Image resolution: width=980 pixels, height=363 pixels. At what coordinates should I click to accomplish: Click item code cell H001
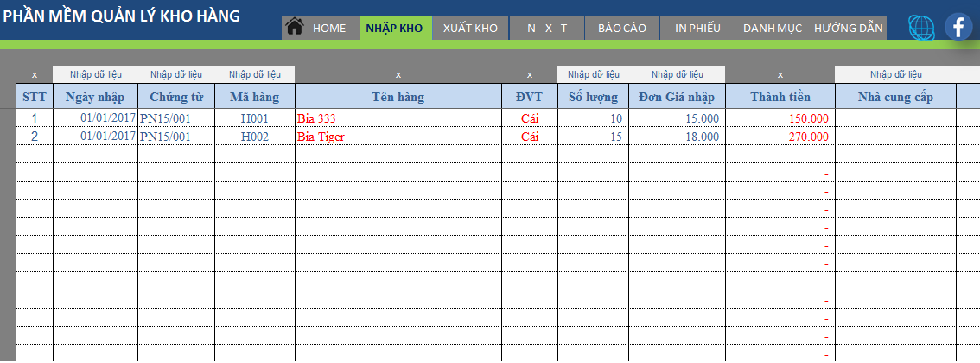click(x=255, y=118)
